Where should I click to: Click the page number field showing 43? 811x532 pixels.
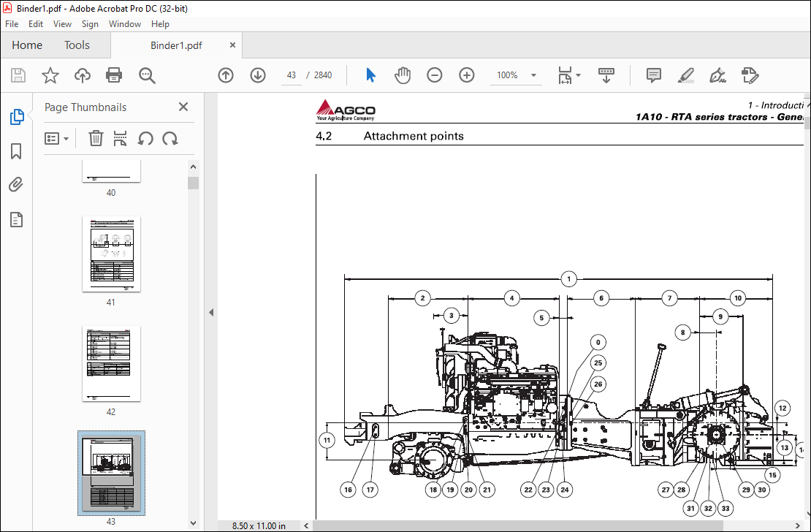point(292,75)
